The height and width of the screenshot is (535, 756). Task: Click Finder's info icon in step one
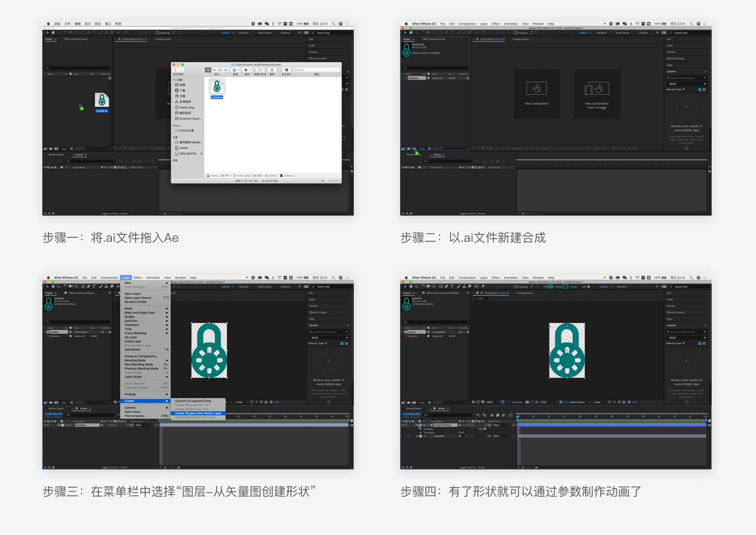tap(287, 70)
